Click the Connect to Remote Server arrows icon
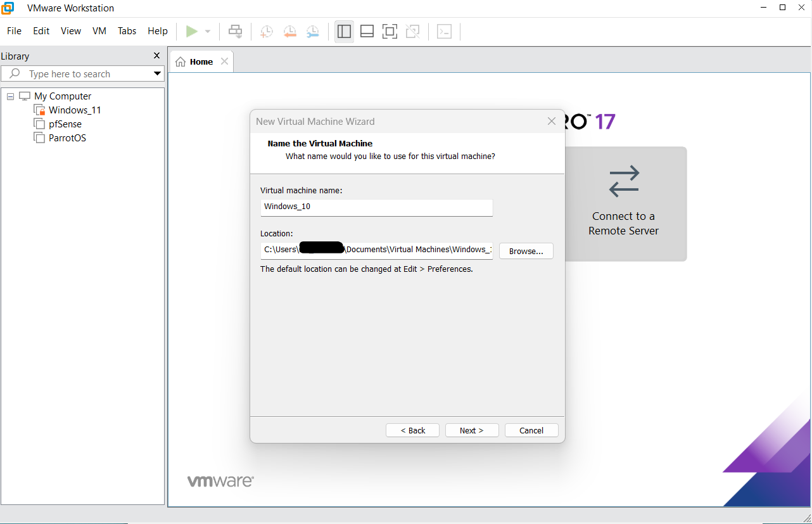 624,182
